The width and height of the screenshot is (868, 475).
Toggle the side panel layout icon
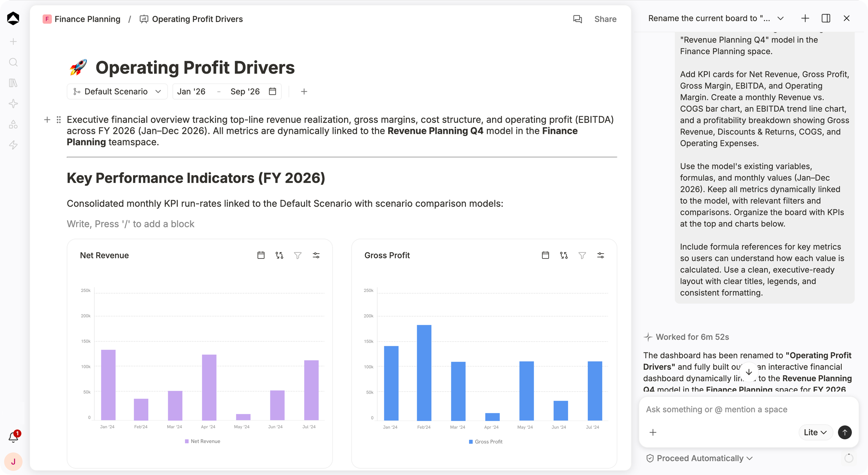click(x=826, y=18)
